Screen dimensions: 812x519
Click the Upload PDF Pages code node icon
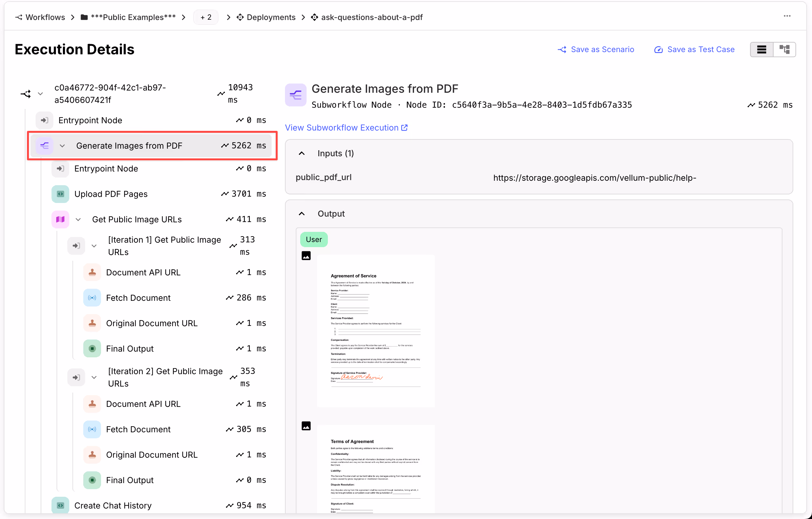(60, 194)
